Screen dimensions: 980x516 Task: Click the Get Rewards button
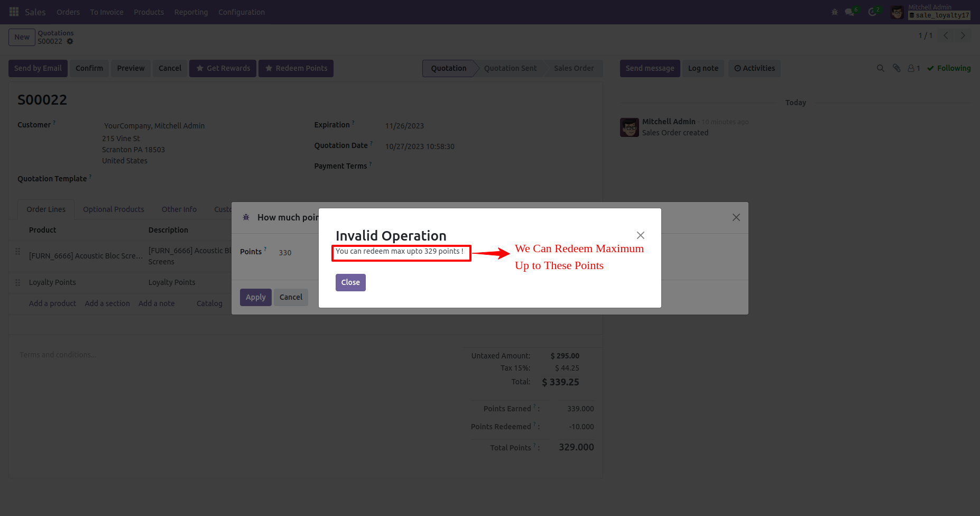223,68
